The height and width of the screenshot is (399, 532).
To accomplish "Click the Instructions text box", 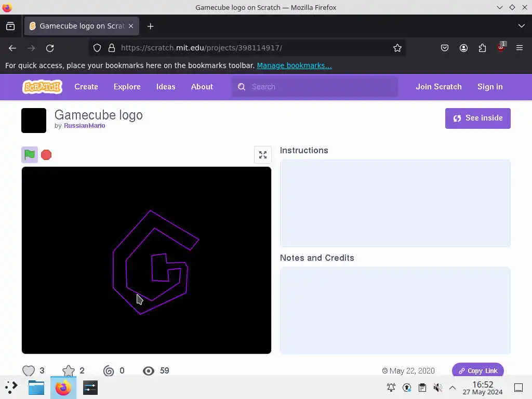I will click(395, 203).
